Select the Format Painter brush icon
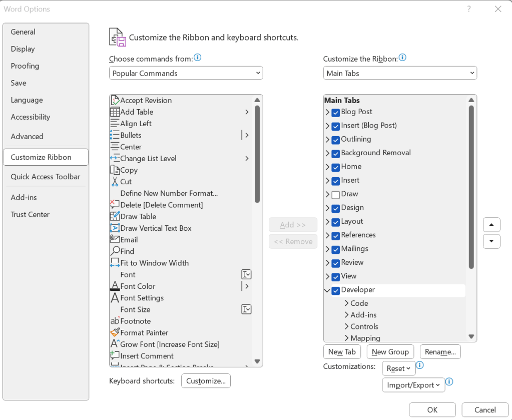The height and width of the screenshot is (420, 512). pos(115,333)
